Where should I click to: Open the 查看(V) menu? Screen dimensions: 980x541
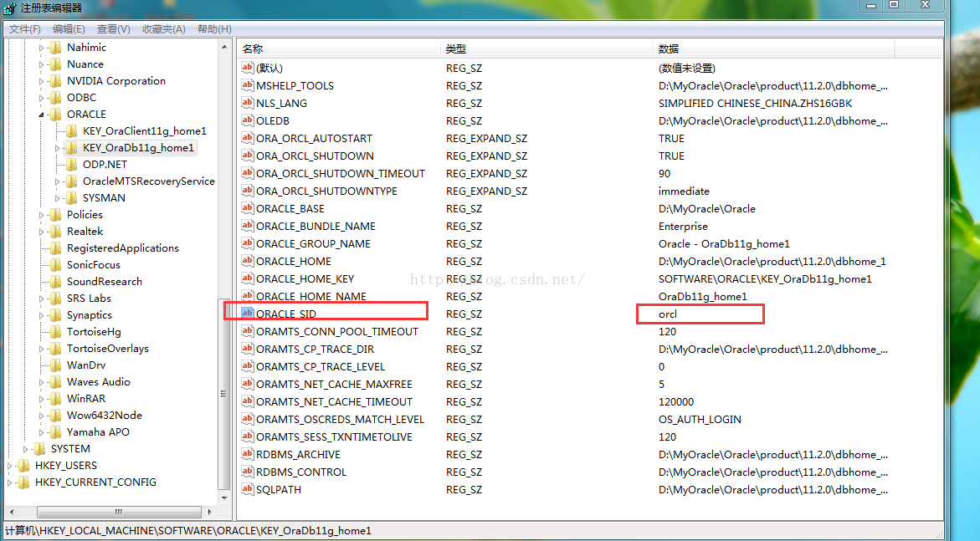pos(113,28)
